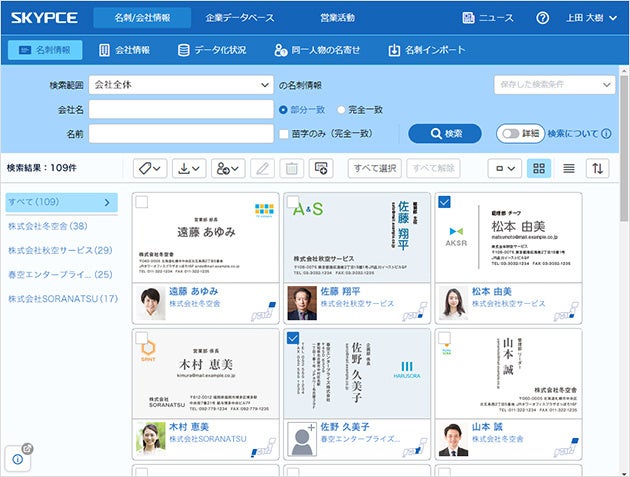Click 佐藤 翔平 profile photo
Viewport: 630px width, 477px height.
(302, 303)
